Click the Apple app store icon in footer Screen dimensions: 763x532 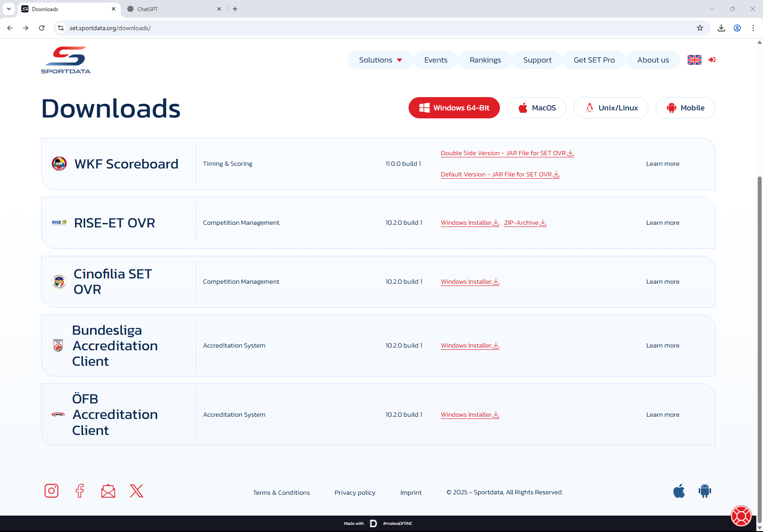pos(679,491)
